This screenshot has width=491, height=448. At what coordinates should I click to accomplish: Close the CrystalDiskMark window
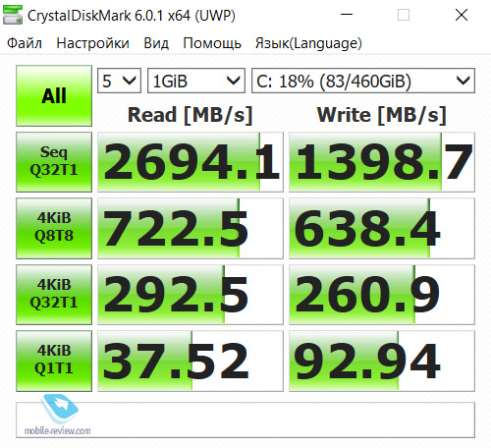pyautogui.click(x=462, y=15)
